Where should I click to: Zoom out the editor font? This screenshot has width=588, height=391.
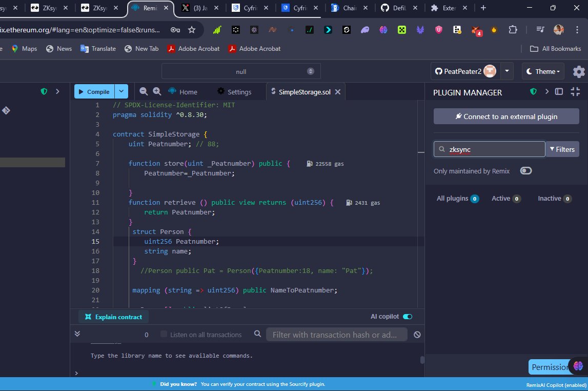tap(143, 91)
